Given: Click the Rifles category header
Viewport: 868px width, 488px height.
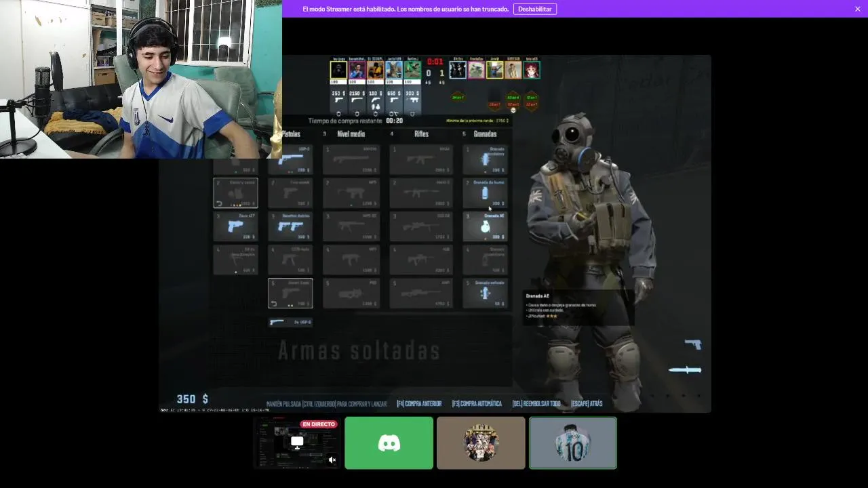Looking at the screenshot, I should [421, 134].
